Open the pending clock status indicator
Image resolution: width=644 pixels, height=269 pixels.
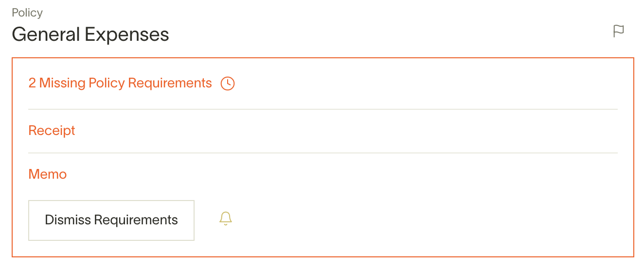[x=227, y=84]
